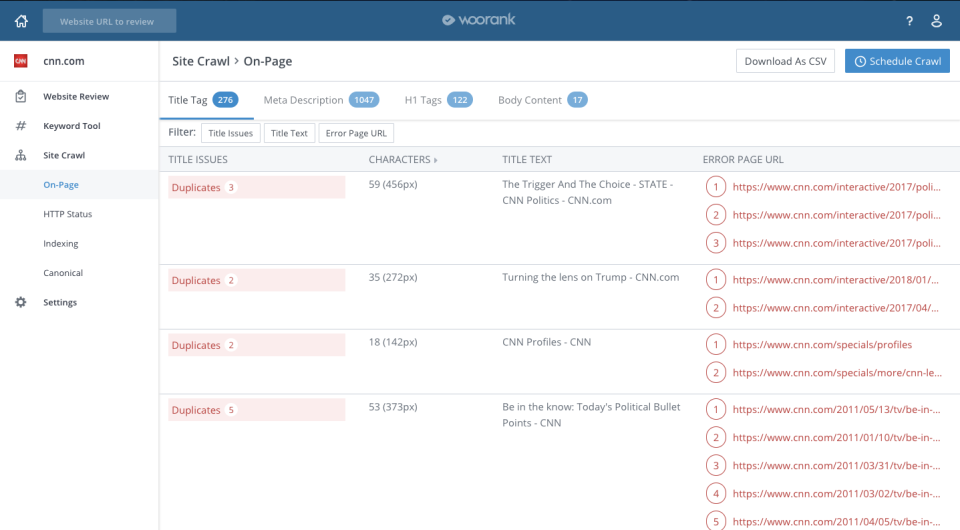
Task: Open the 2011/03/02/tv/be-in URL link
Action: pyautogui.click(x=836, y=494)
